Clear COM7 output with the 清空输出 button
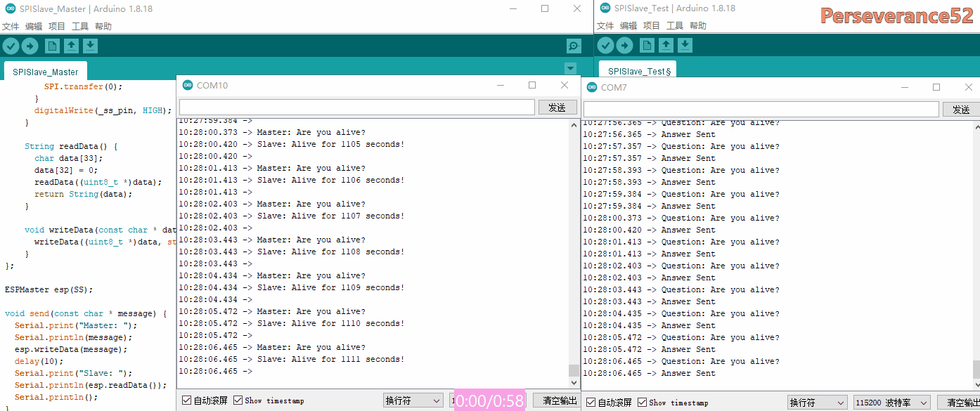The height and width of the screenshot is (411, 980). [x=965, y=401]
